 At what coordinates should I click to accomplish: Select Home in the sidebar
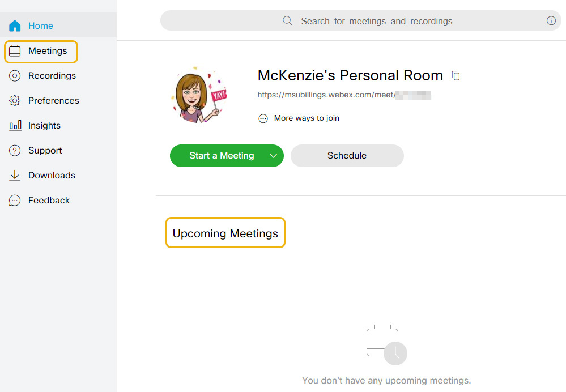coord(40,25)
